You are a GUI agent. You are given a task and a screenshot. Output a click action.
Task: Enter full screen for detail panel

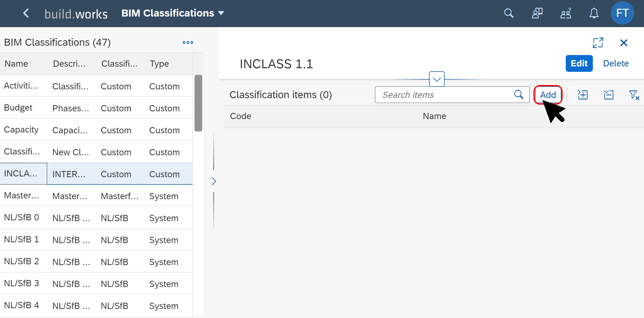pyautogui.click(x=598, y=43)
